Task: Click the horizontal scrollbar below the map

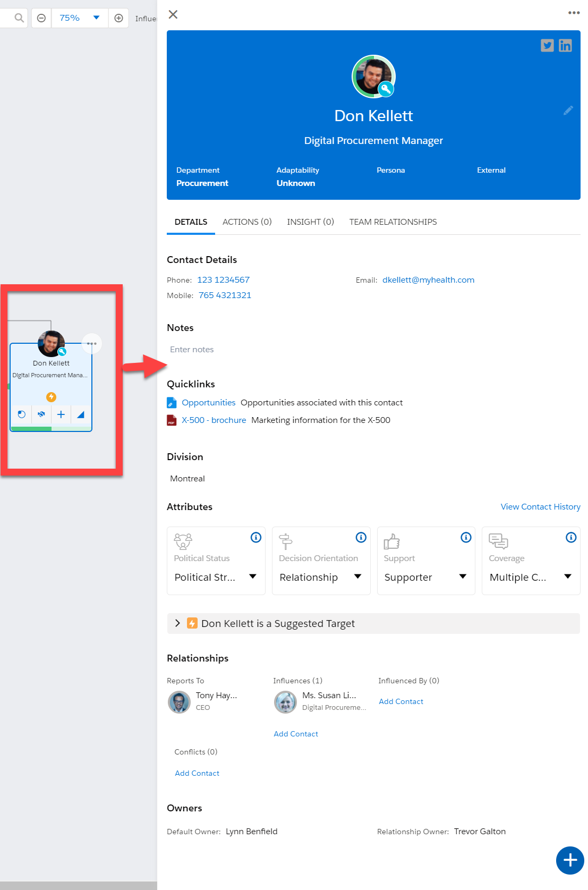Action: pyautogui.click(x=79, y=886)
